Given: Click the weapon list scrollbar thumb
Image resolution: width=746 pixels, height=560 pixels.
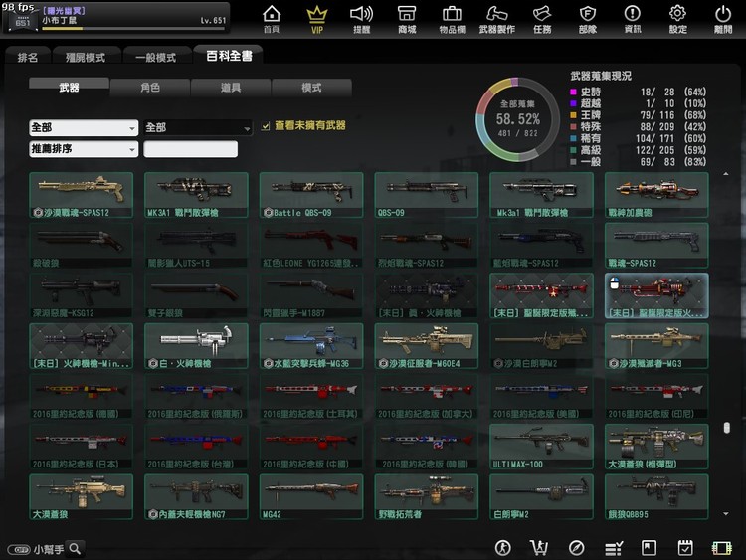Looking at the screenshot, I should pos(726,428).
